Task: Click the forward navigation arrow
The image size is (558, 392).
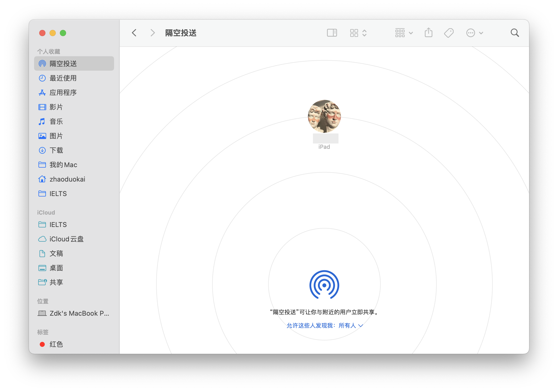Action: [x=153, y=33]
